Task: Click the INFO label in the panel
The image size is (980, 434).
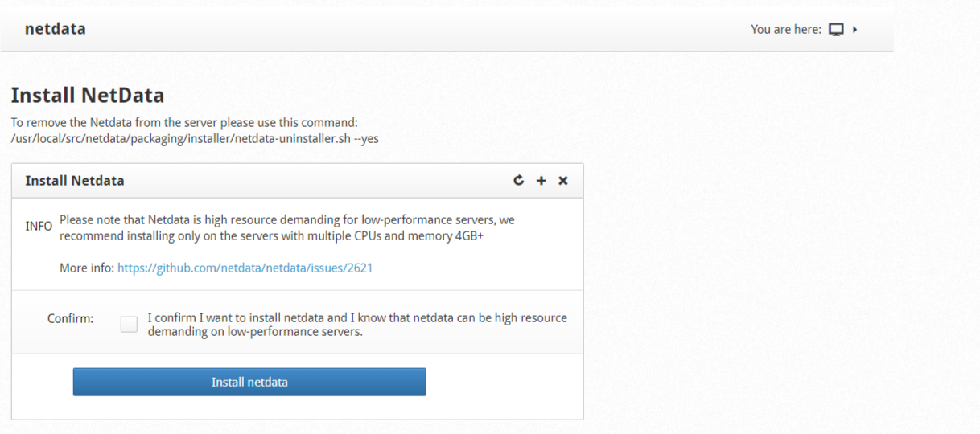Action: (x=39, y=227)
